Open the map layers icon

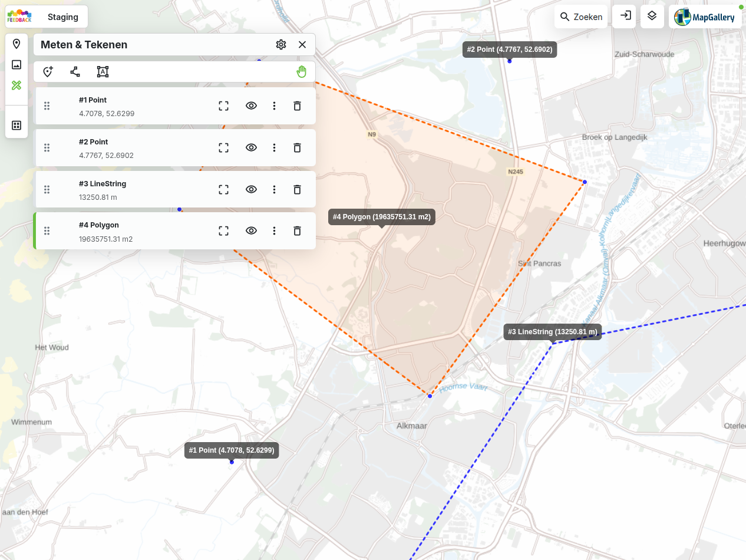652,16
